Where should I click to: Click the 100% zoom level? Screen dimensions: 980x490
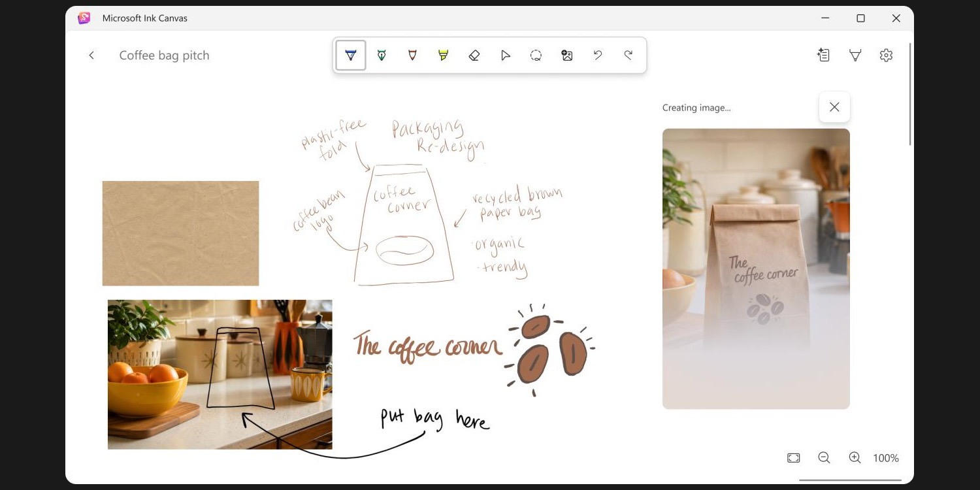(x=886, y=459)
